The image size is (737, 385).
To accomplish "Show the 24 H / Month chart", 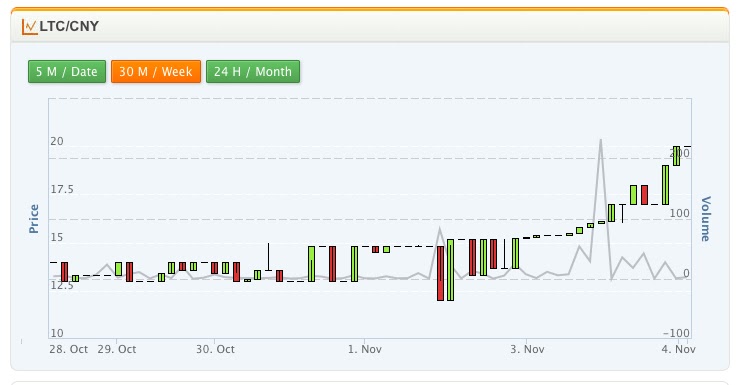I will pyautogui.click(x=253, y=71).
